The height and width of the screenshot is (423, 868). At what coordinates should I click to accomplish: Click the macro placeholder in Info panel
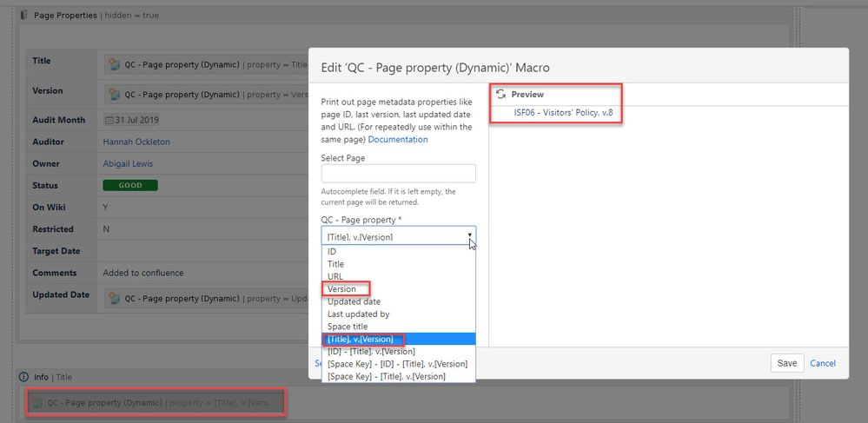click(x=156, y=402)
